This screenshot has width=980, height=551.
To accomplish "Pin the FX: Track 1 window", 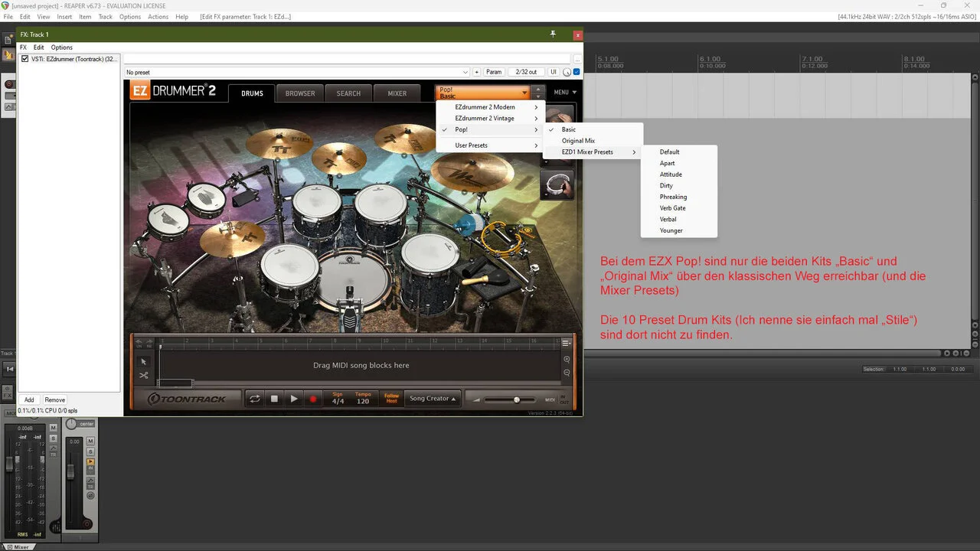I will click(553, 34).
